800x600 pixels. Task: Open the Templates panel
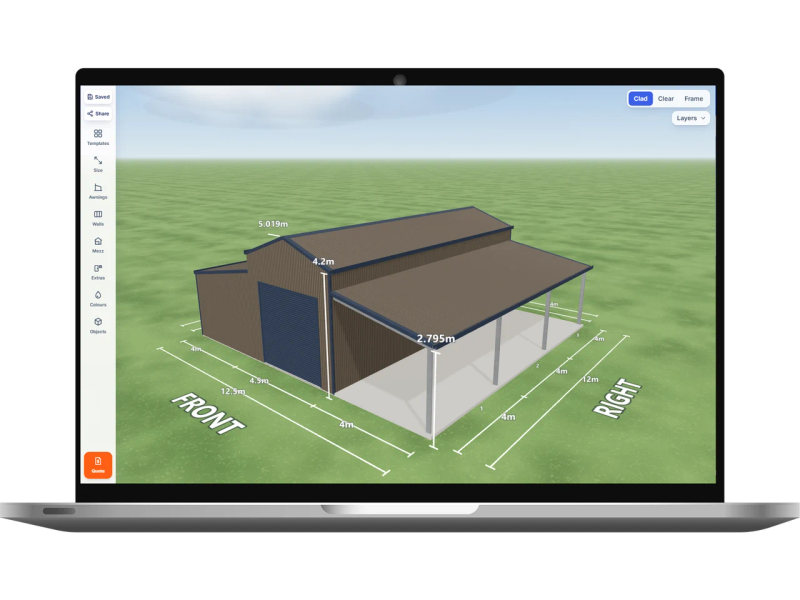click(x=98, y=137)
